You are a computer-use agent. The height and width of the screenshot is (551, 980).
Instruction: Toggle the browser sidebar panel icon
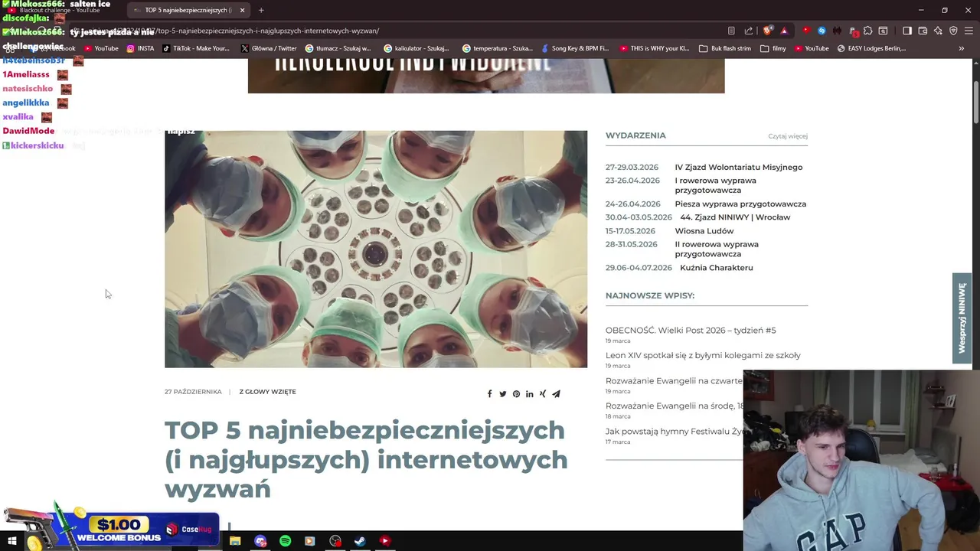(x=907, y=31)
